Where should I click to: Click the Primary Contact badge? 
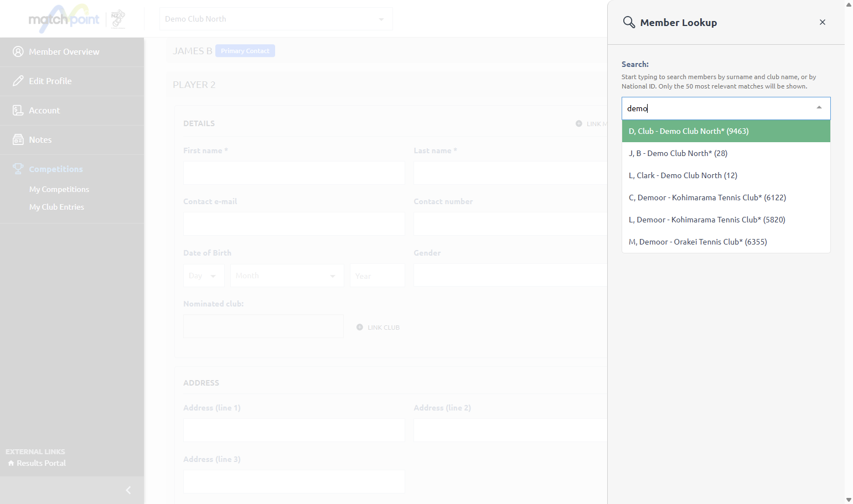pos(245,51)
